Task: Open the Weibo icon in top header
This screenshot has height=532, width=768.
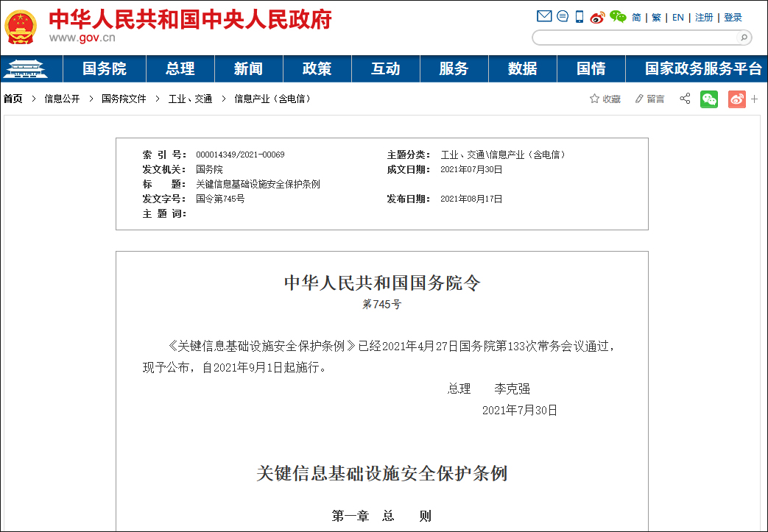Action: [597, 17]
